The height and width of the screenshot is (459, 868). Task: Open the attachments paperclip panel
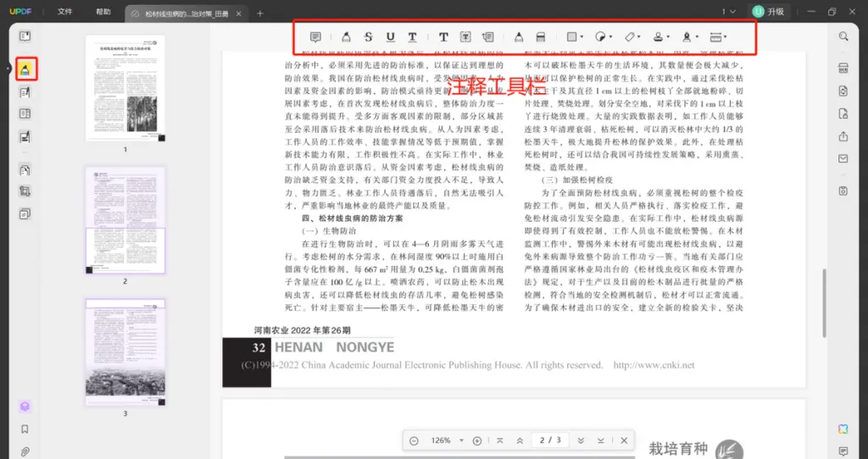[x=25, y=451]
